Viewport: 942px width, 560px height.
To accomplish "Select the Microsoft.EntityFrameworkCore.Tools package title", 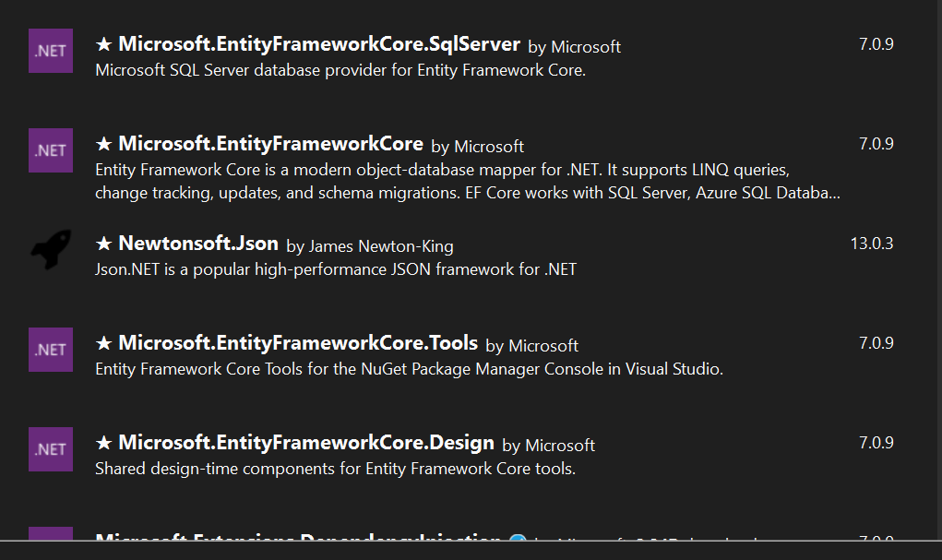I will [298, 343].
